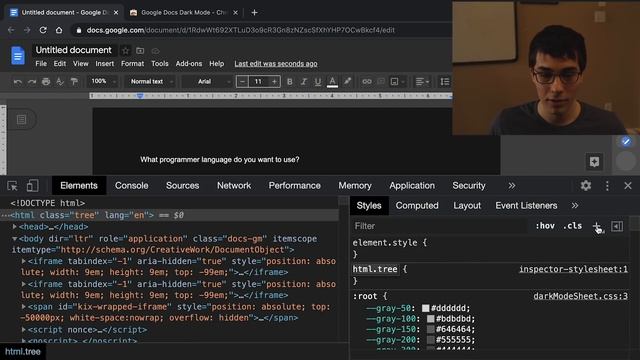640x360 pixels.
Task: Click the print icon
Action: click(46, 82)
